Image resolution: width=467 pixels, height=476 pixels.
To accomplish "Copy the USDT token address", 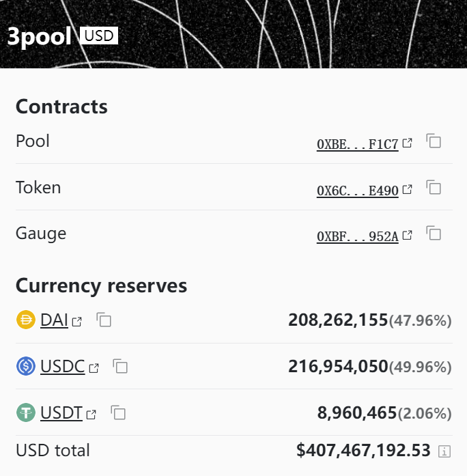I will (x=118, y=412).
